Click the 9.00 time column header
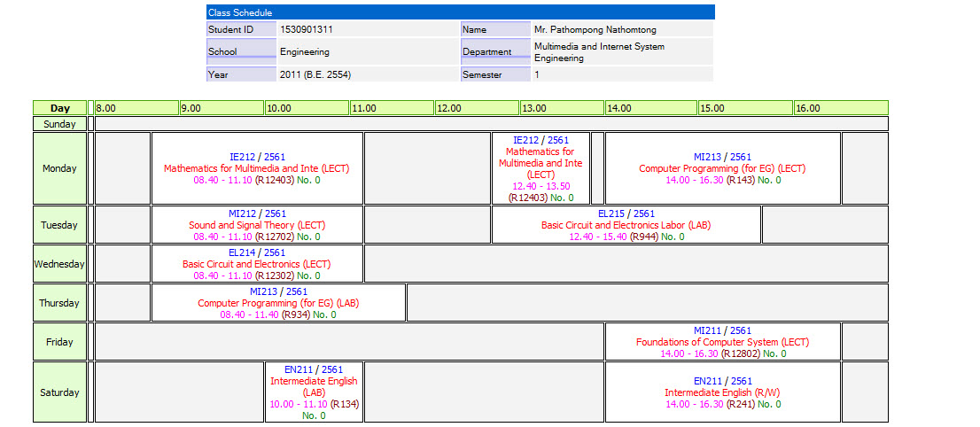The width and height of the screenshot is (980, 427). [222, 108]
